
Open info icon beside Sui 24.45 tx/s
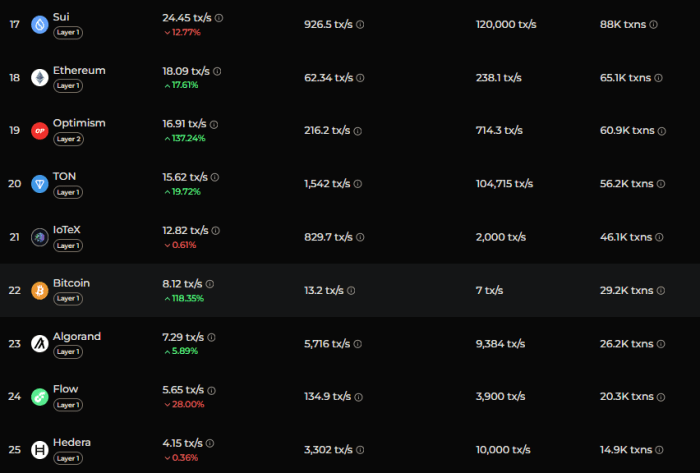tap(219, 18)
